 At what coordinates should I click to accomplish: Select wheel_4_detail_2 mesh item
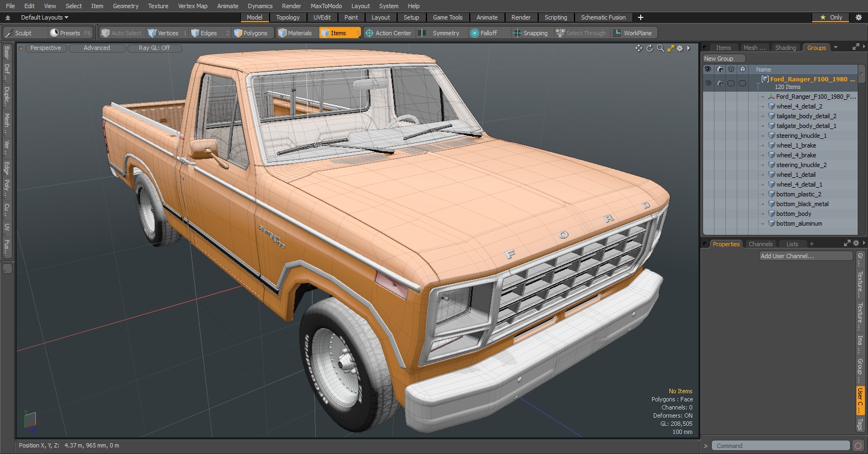coord(799,106)
